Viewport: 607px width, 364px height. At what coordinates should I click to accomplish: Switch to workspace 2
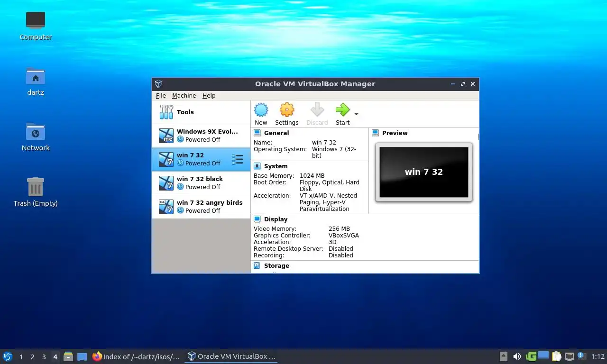coord(32,357)
